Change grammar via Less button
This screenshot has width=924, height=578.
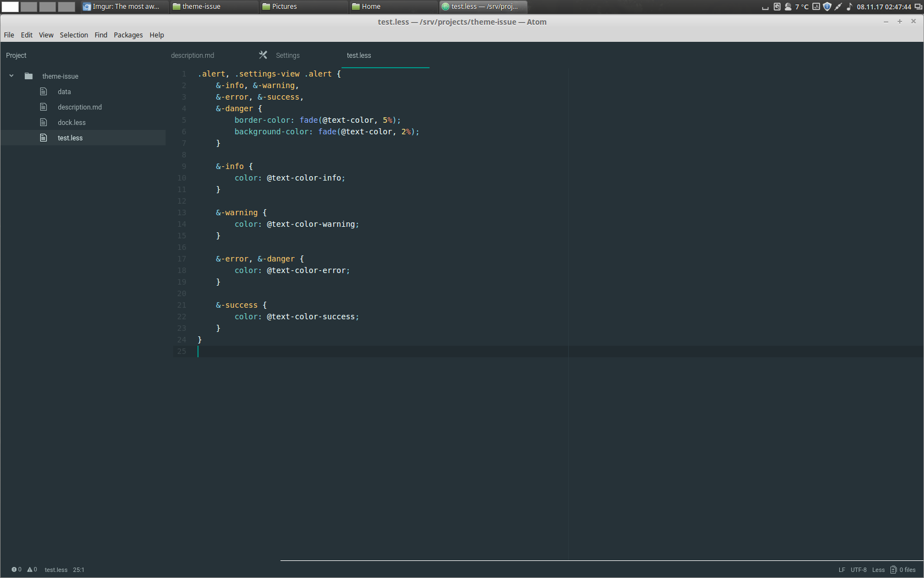pos(878,570)
